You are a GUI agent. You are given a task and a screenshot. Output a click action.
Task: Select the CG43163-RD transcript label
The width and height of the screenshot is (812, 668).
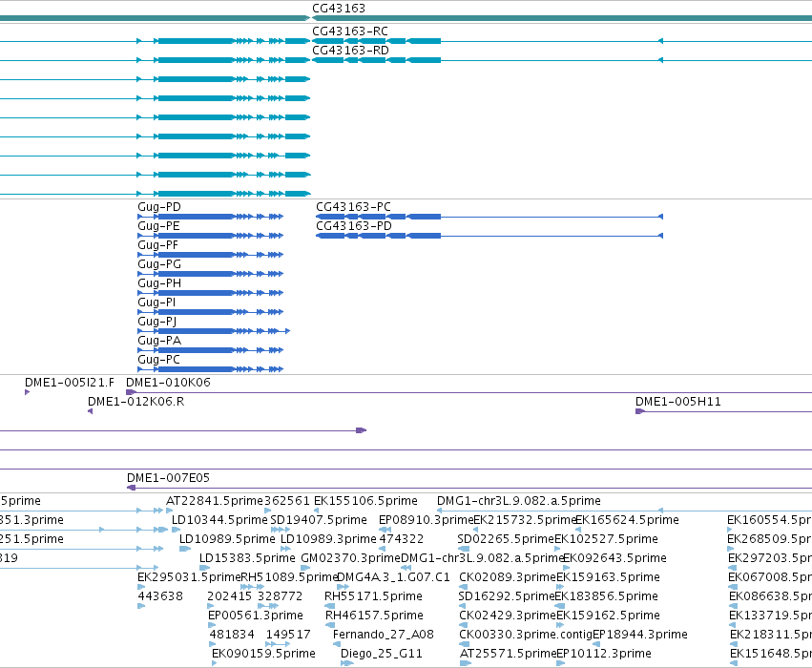tap(350, 51)
